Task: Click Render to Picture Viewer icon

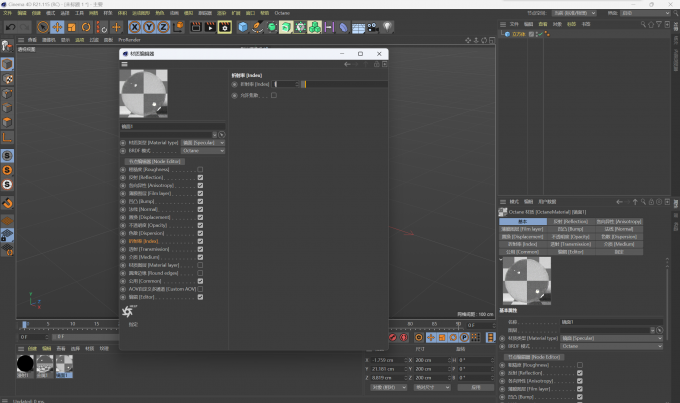Action: pos(210,27)
